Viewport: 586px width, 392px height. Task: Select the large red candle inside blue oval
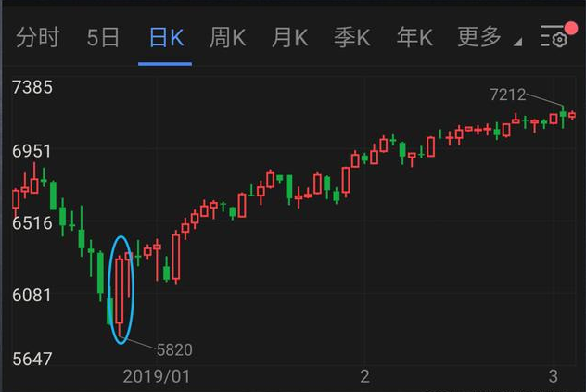click(x=120, y=294)
